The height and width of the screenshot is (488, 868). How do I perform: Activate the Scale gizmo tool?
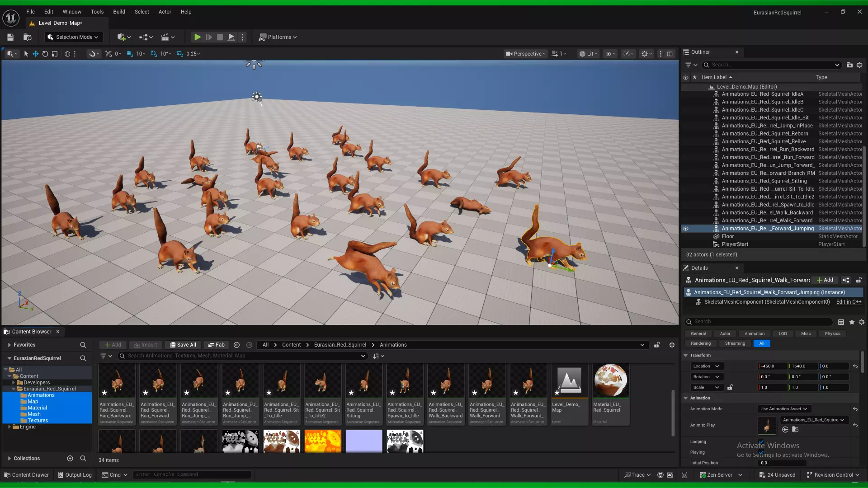[54, 54]
